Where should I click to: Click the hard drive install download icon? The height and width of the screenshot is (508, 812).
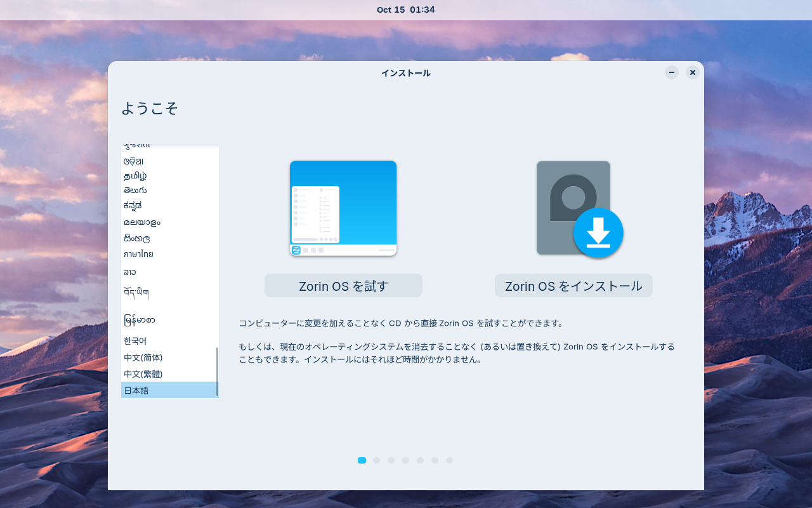coord(580,209)
